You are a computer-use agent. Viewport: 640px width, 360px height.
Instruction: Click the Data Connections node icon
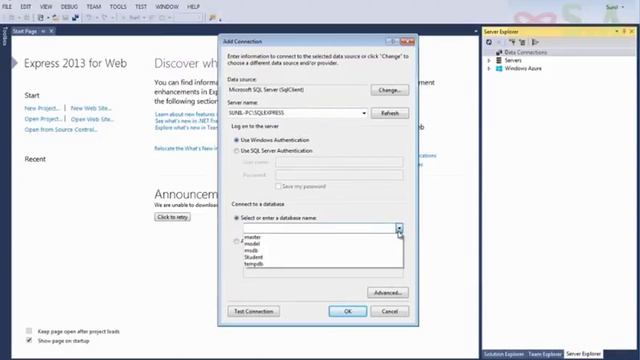click(x=499, y=52)
